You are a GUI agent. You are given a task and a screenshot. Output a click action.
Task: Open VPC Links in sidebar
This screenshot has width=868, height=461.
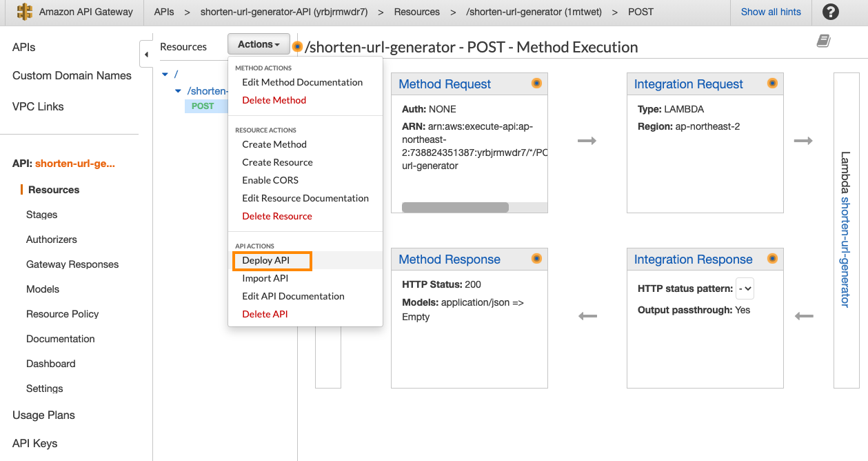pos(38,106)
